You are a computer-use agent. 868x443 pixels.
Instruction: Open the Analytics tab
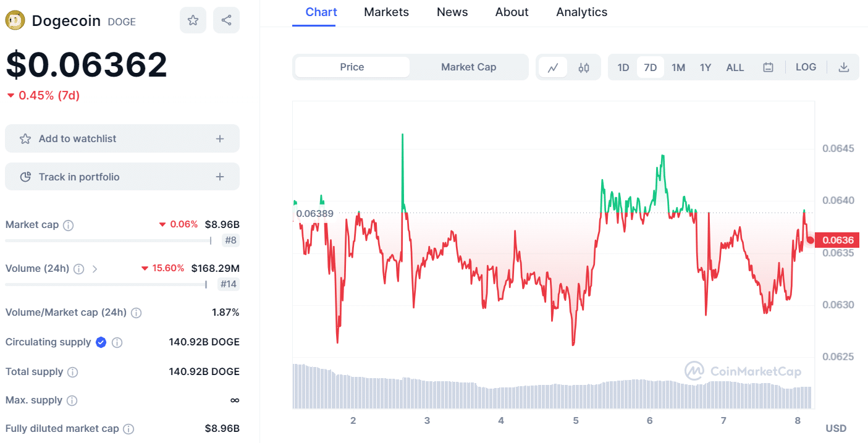(x=582, y=12)
